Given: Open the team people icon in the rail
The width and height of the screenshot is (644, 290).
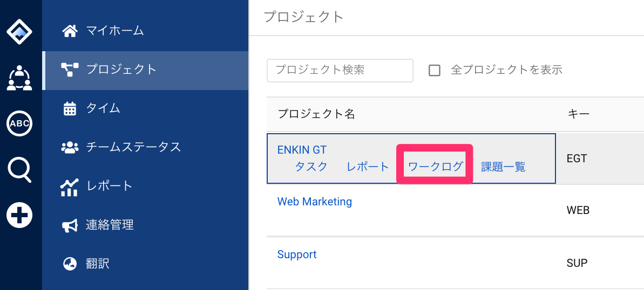Looking at the screenshot, I should point(19,78).
